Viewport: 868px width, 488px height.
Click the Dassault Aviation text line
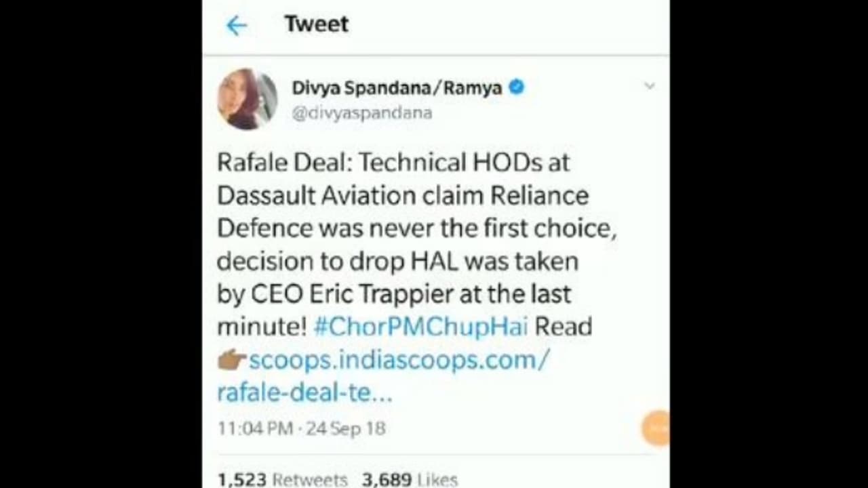pyautogui.click(x=403, y=196)
